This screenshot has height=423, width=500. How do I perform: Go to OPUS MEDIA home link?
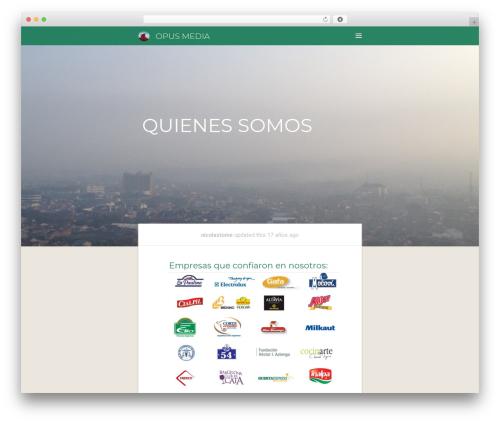click(183, 36)
